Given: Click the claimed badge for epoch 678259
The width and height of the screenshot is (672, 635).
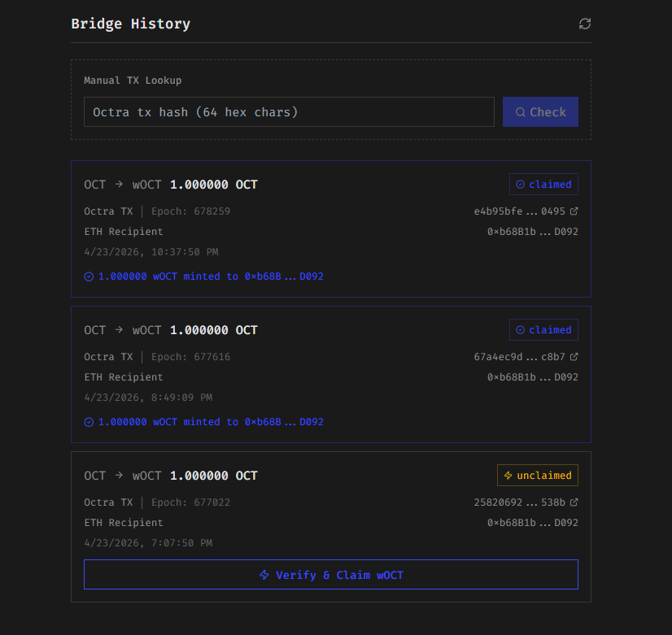Looking at the screenshot, I should [543, 184].
